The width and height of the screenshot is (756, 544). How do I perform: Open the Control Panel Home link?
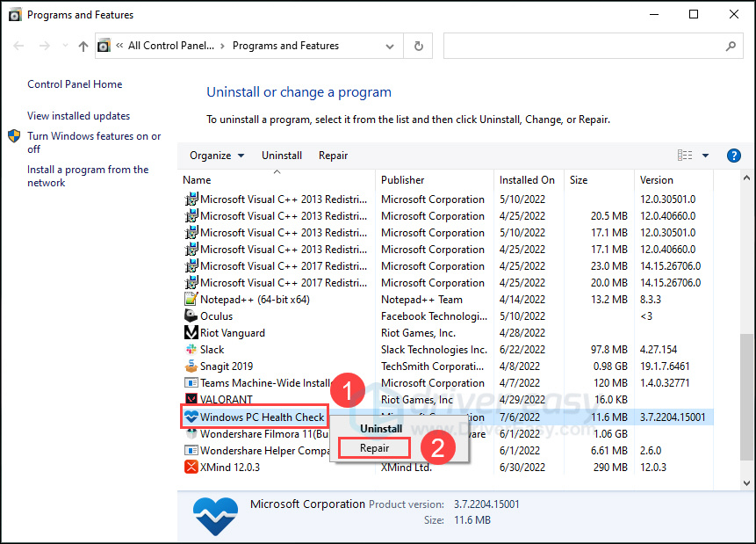tap(75, 84)
